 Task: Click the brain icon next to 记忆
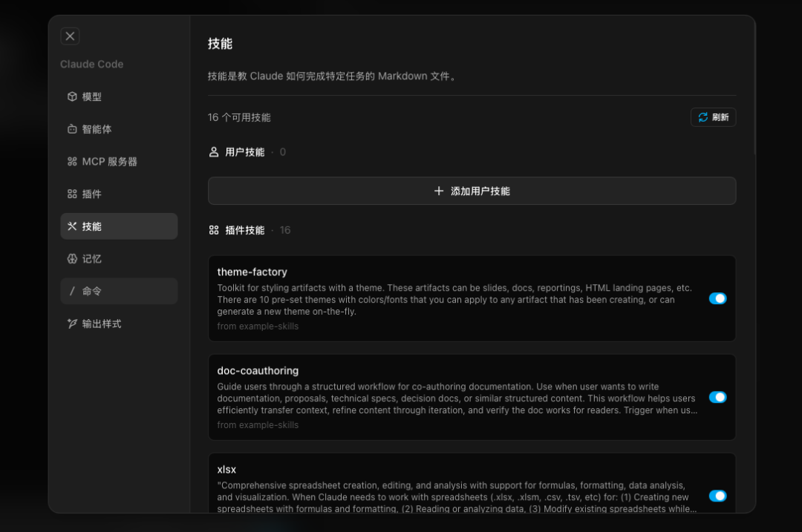(72, 259)
